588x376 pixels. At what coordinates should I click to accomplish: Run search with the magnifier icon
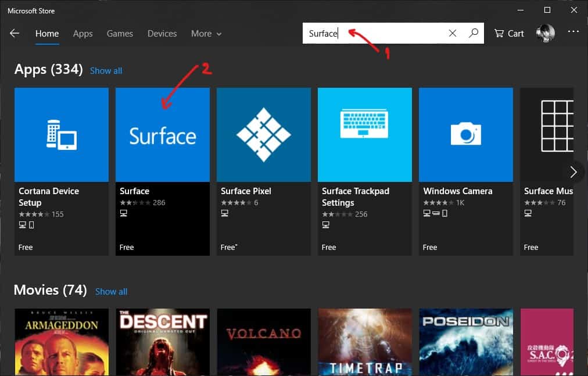click(474, 33)
